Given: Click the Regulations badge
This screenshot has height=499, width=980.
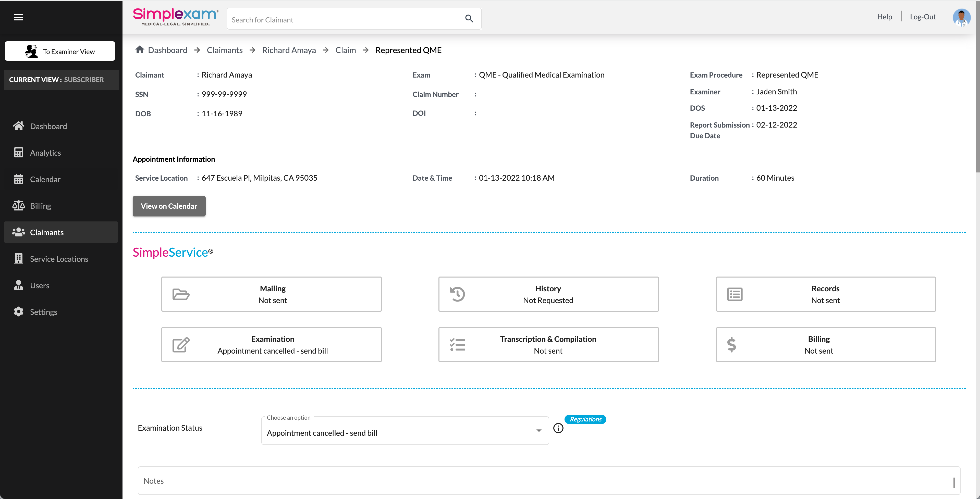Looking at the screenshot, I should point(585,419).
